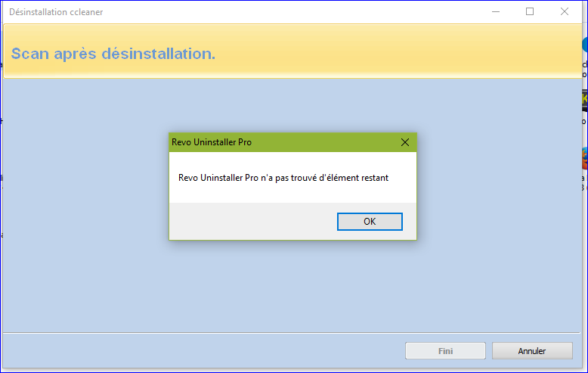Close the Revo Uninstaller Pro message dialog
This screenshot has height=373, width=588.
coord(405,142)
